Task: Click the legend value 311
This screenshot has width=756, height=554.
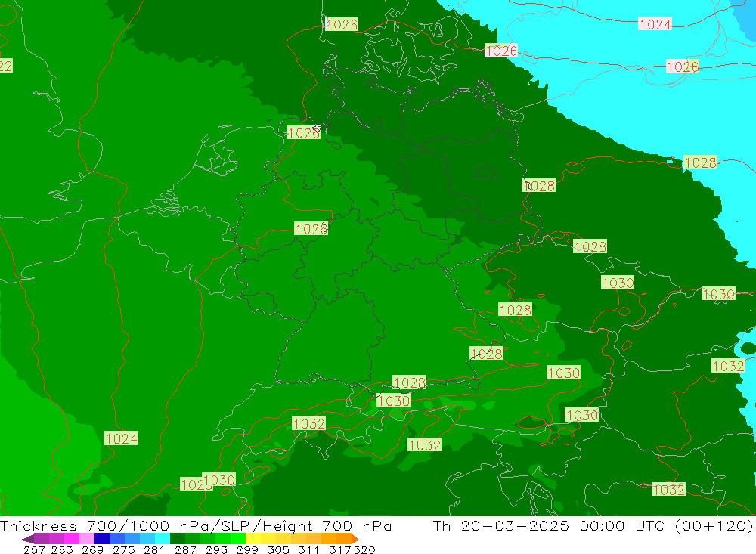Action: pos(308,549)
